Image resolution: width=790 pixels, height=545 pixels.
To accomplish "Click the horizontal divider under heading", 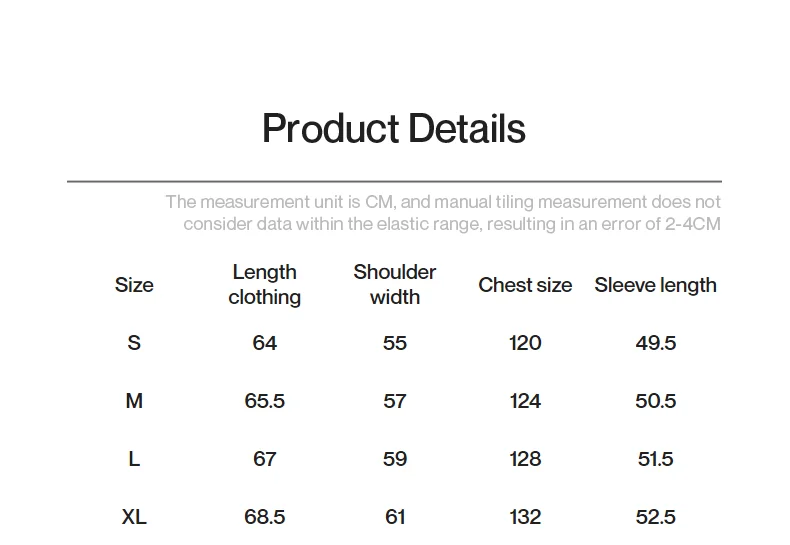I will (394, 181).
